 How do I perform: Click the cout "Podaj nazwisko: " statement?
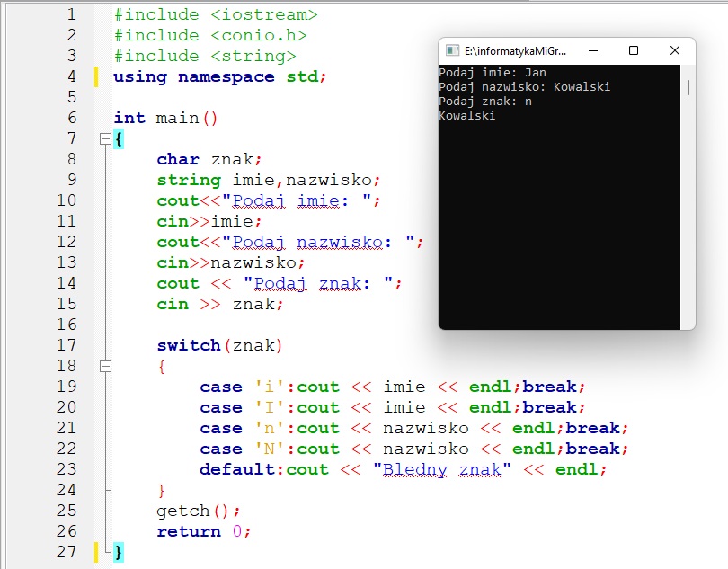point(290,242)
